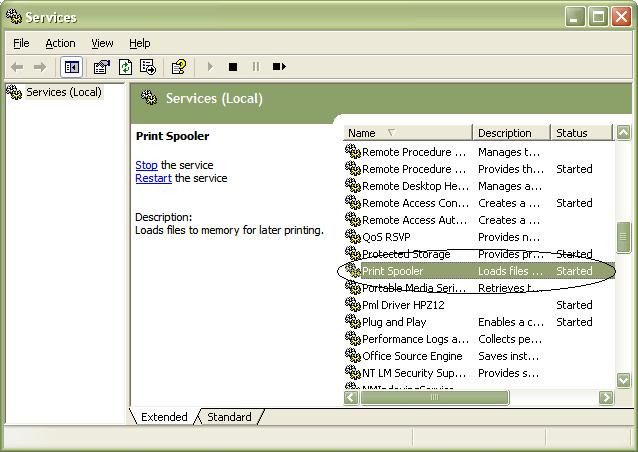638x452 pixels.
Task: Open the View menu
Action: click(x=102, y=43)
